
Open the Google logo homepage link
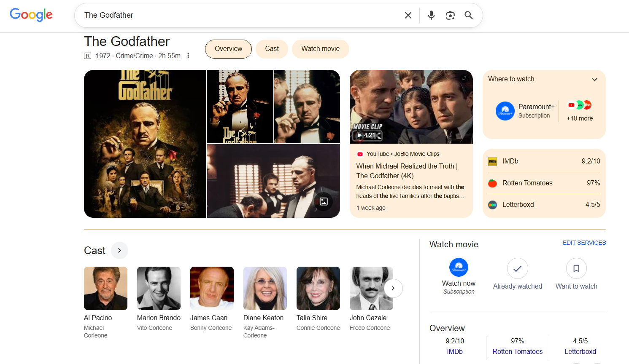point(31,15)
